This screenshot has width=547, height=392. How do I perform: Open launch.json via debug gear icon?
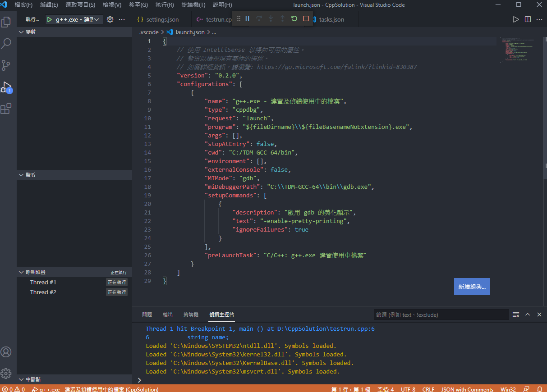(110, 19)
